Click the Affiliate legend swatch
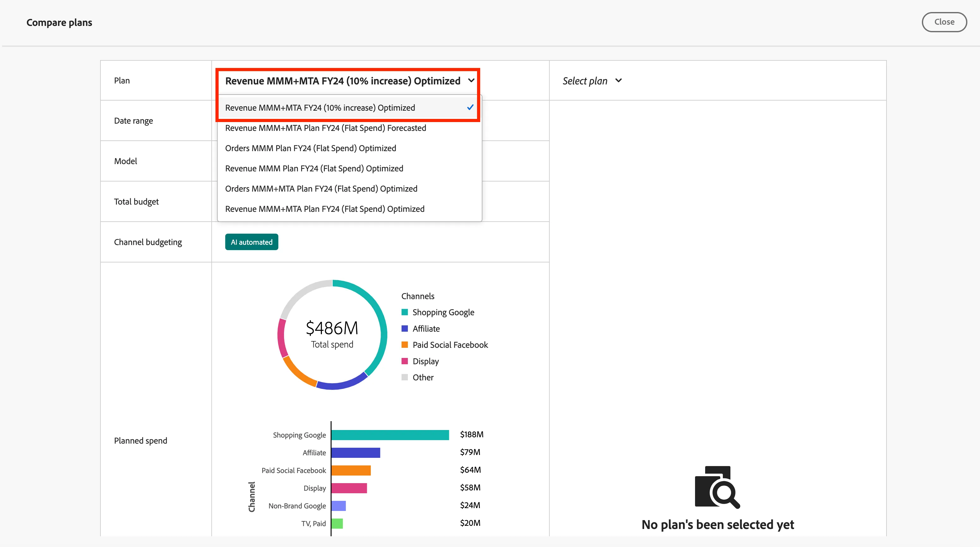The height and width of the screenshot is (547, 980). point(404,329)
